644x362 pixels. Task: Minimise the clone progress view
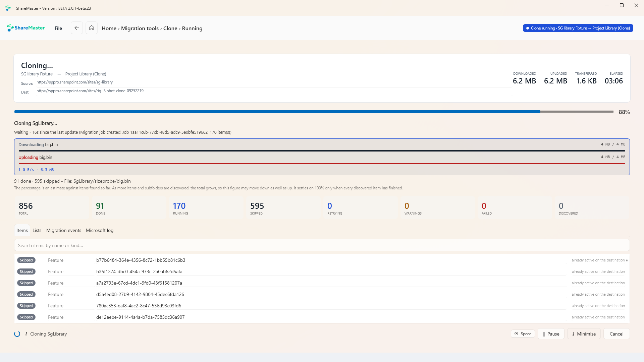click(x=584, y=334)
